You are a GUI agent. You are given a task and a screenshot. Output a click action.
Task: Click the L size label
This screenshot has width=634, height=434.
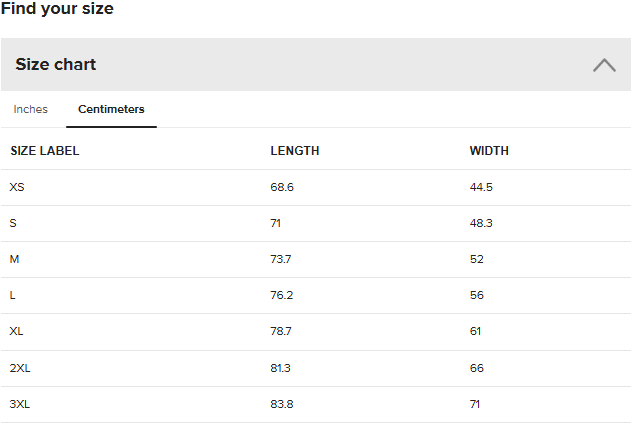tap(13, 296)
